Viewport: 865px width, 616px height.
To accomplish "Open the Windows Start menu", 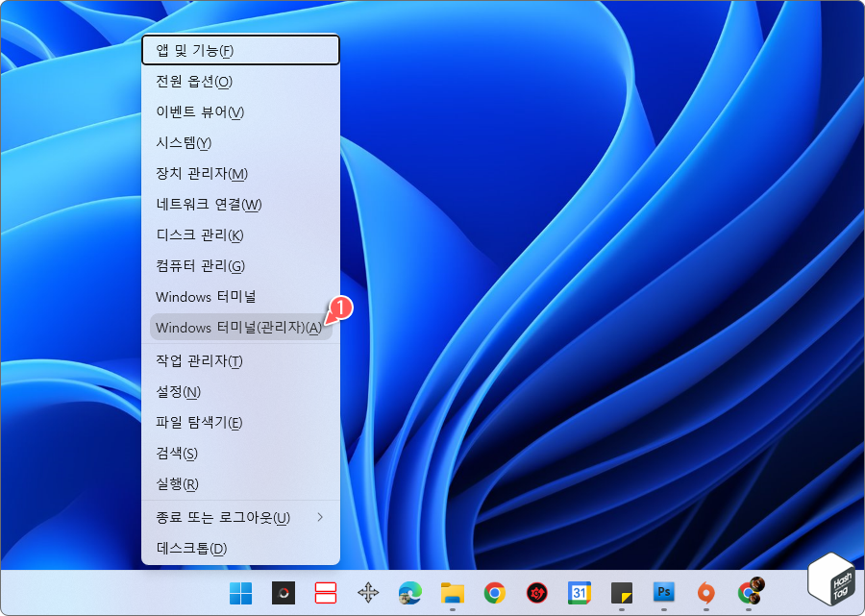I will click(x=239, y=594).
